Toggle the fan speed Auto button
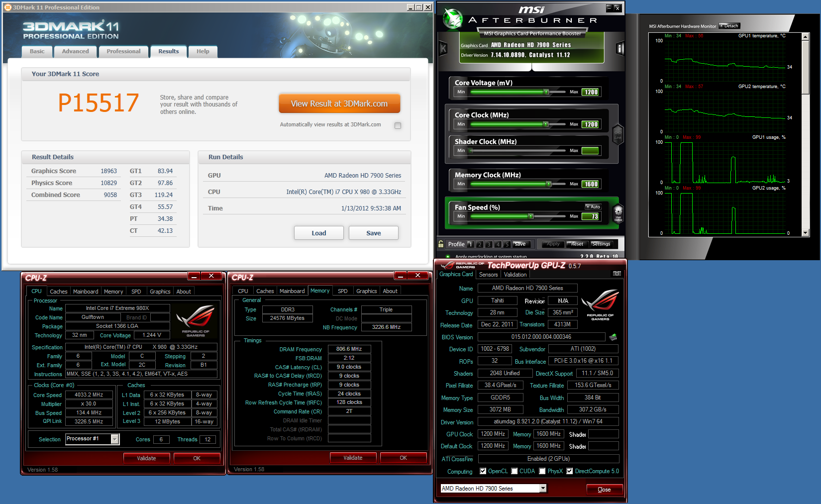This screenshot has width=821, height=504. (x=593, y=206)
